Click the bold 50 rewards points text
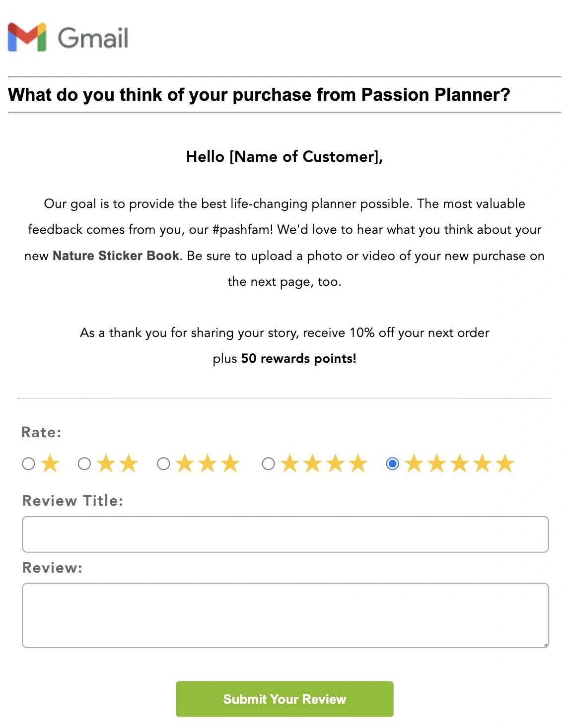Image resolution: width=569 pixels, height=728 pixels. pyautogui.click(x=298, y=358)
